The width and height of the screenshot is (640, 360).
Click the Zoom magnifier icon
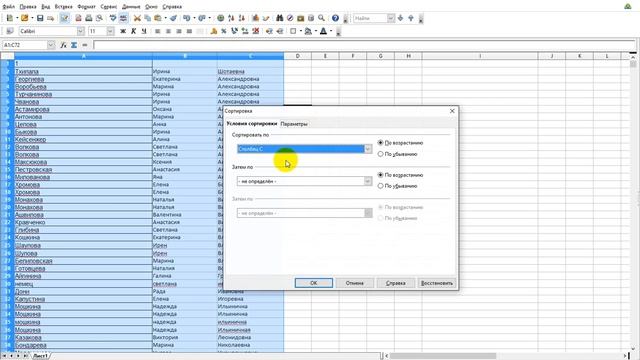pos(321,18)
